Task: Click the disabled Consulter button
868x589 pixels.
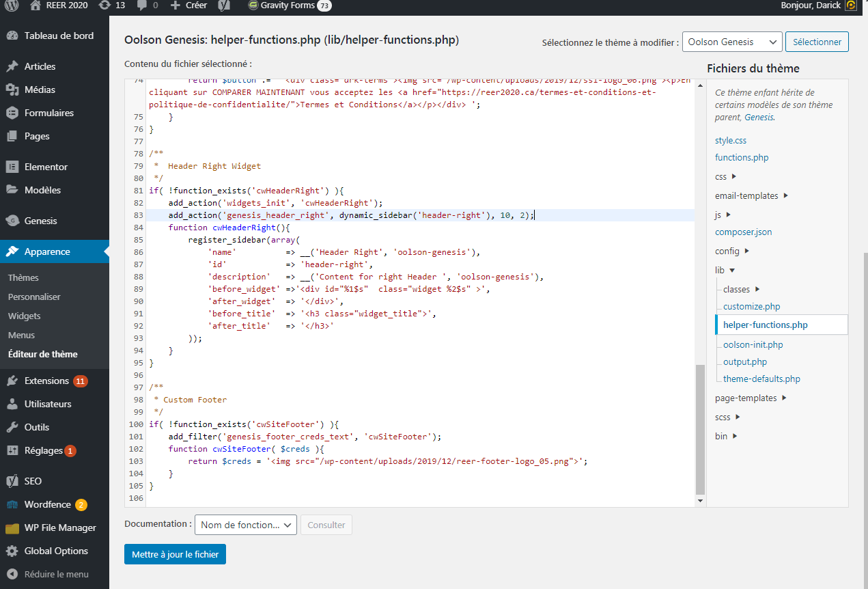Action: point(326,525)
